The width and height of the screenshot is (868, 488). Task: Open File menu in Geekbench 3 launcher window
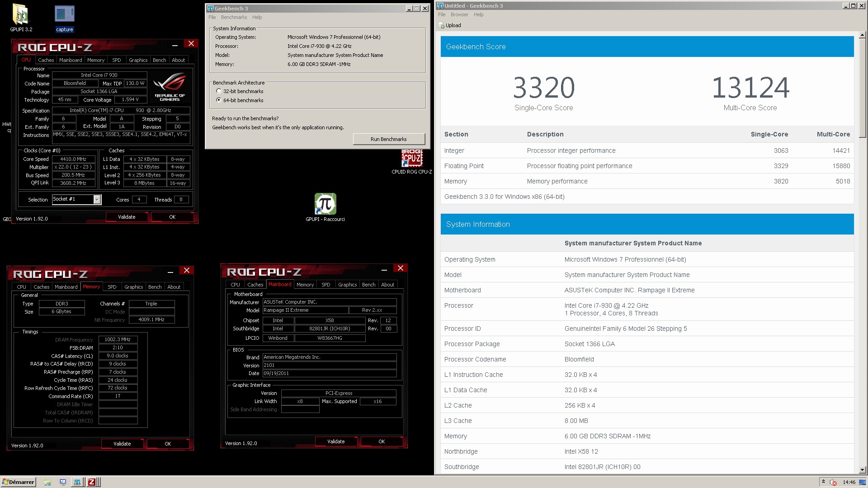(x=212, y=17)
